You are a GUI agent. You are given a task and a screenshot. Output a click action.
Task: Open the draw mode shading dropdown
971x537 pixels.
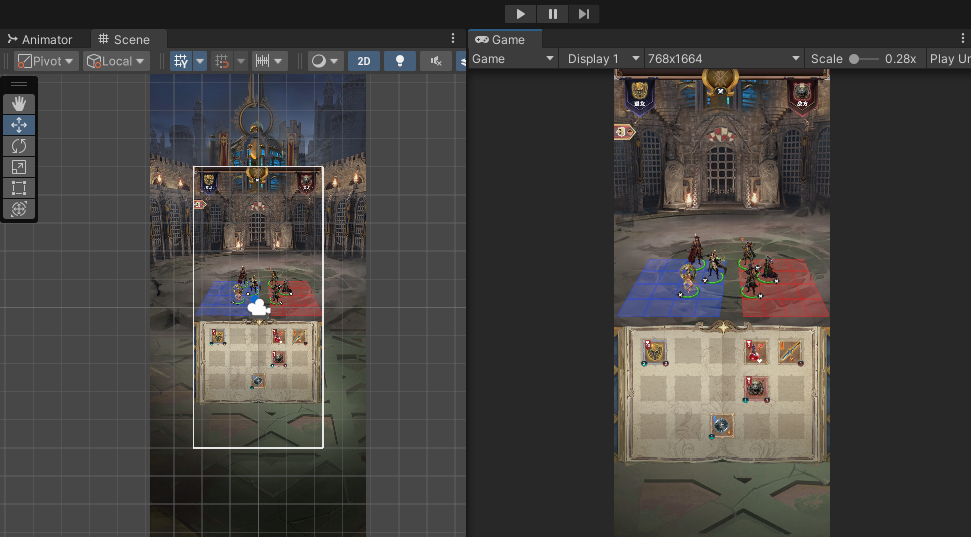pyautogui.click(x=326, y=61)
